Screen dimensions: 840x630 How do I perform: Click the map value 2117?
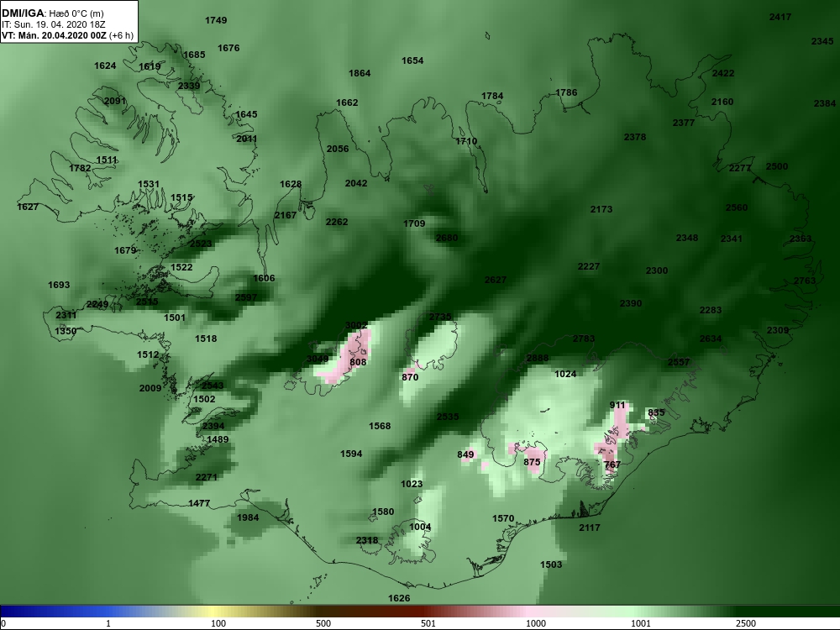click(x=590, y=528)
